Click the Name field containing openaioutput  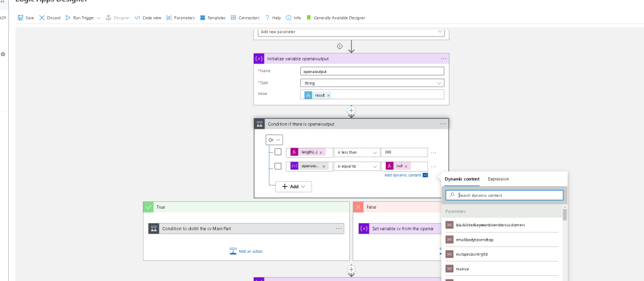pyautogui.click(x=372, y=72)
